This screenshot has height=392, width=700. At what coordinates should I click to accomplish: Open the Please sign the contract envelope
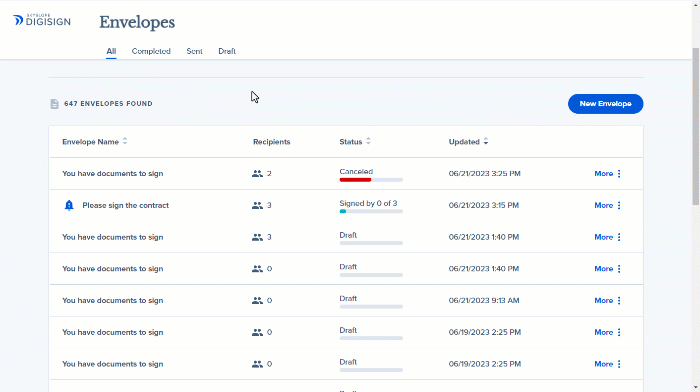[125, 205]
